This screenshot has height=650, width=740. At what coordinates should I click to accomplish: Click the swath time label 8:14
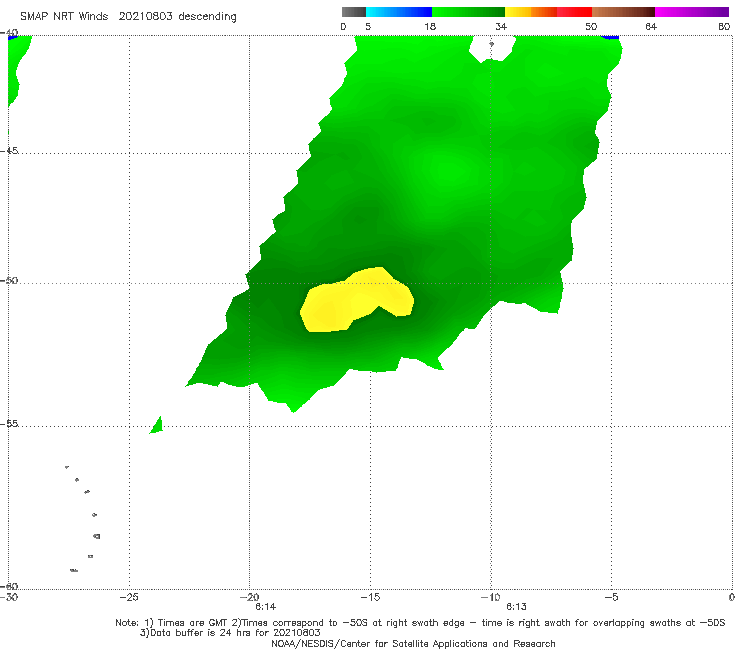click(266, 607)
